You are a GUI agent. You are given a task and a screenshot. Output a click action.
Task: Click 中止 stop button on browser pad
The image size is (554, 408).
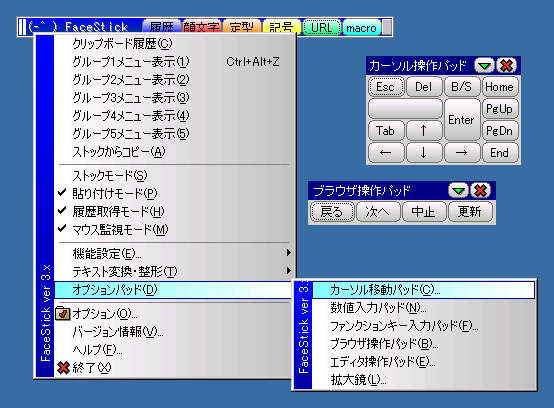424,212
